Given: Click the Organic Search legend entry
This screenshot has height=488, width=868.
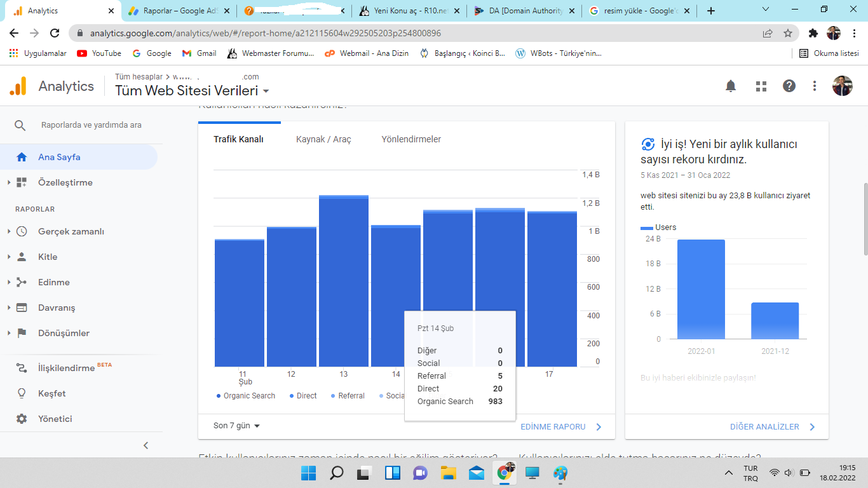Looking at the screenshot, I should pos(246,396).
